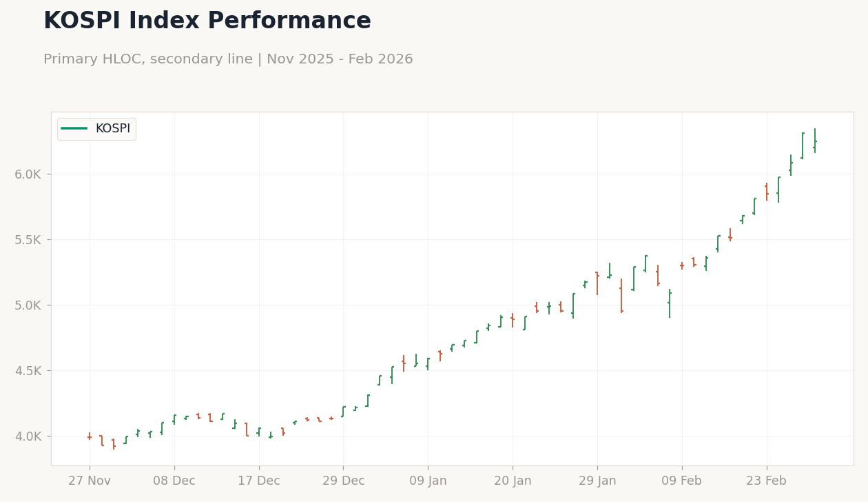Viewport: 868px width, 502px height.
Task: Click the 4.0K y-axis label
Action: tap(28, 436)
